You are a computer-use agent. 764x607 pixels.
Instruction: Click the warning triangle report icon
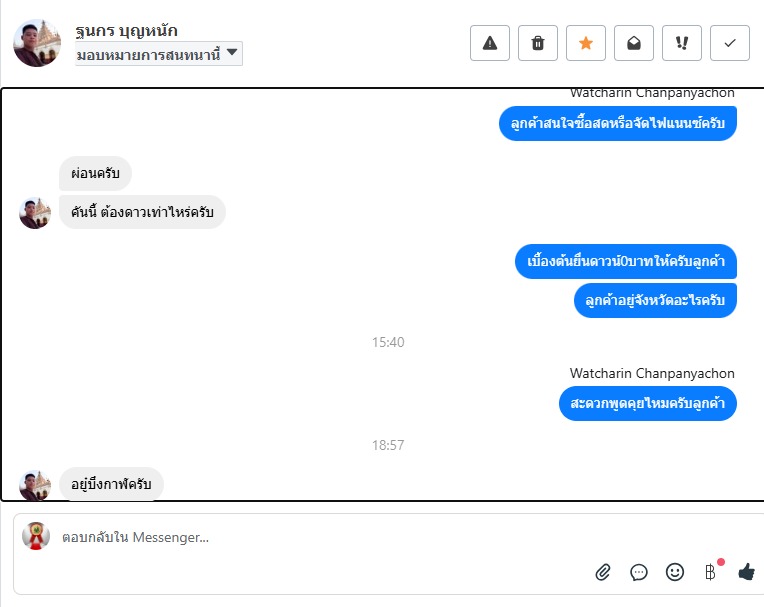pos(490,43)
